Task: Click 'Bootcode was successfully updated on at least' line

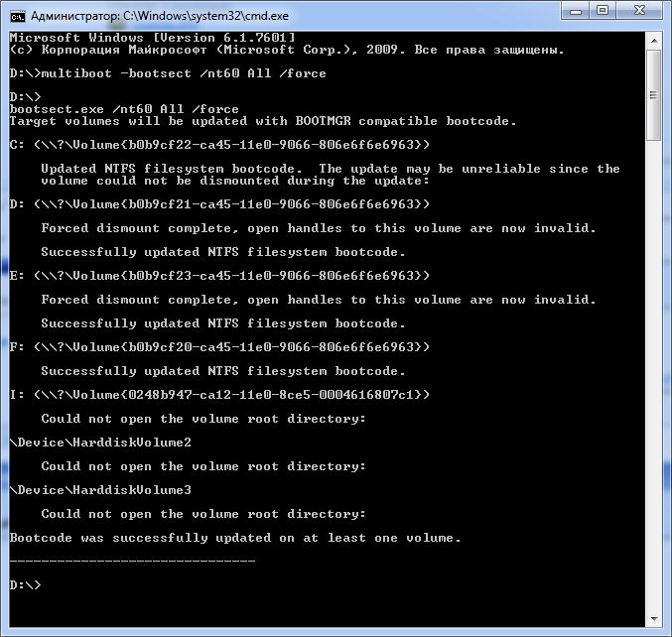Action: coord(235,538)
